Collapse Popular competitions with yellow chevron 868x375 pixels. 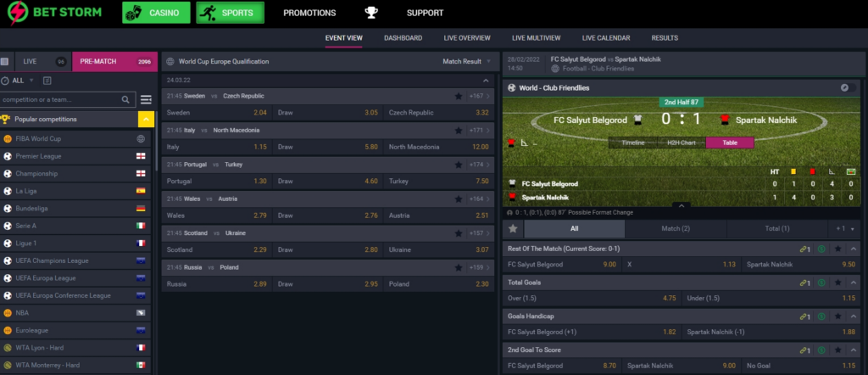tap(146, 119)
